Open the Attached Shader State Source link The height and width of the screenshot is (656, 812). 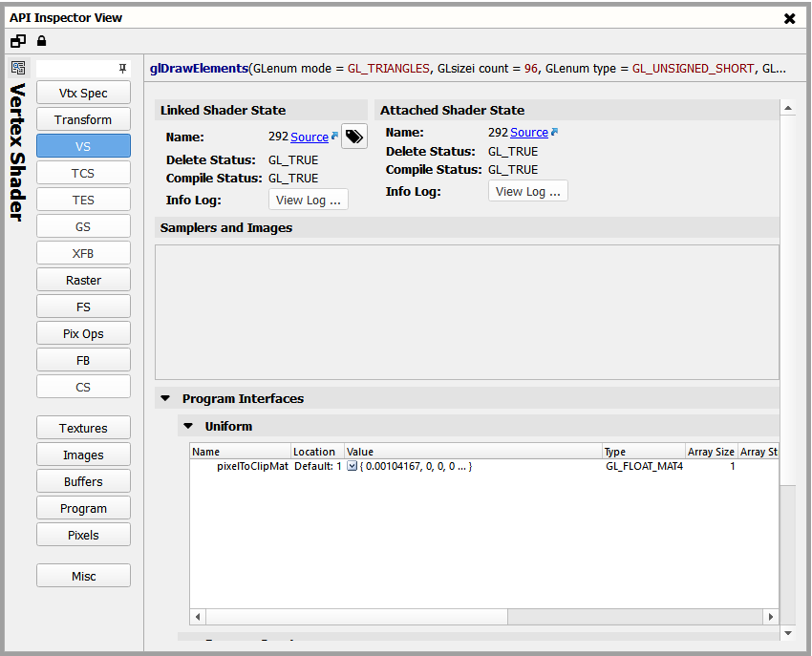point(528,133)
